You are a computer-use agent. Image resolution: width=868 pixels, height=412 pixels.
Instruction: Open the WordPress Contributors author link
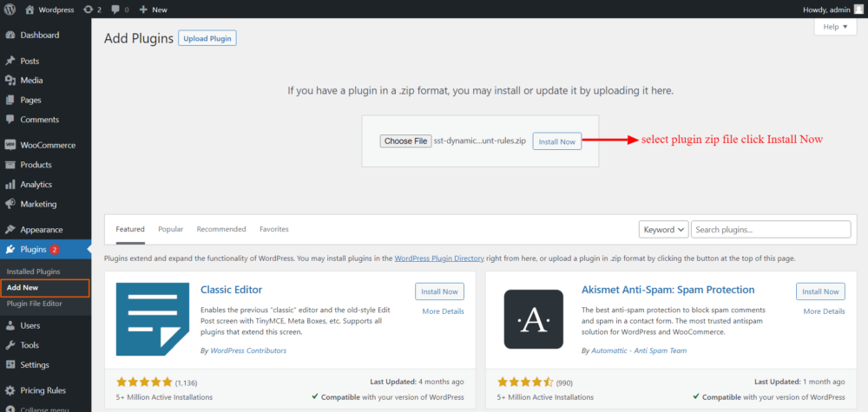tap(248, 350)
